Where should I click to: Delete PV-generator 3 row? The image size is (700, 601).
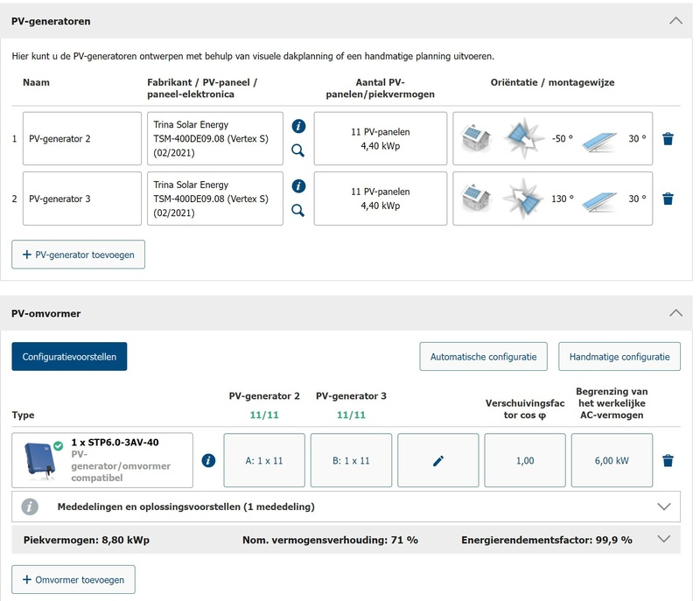668,199
